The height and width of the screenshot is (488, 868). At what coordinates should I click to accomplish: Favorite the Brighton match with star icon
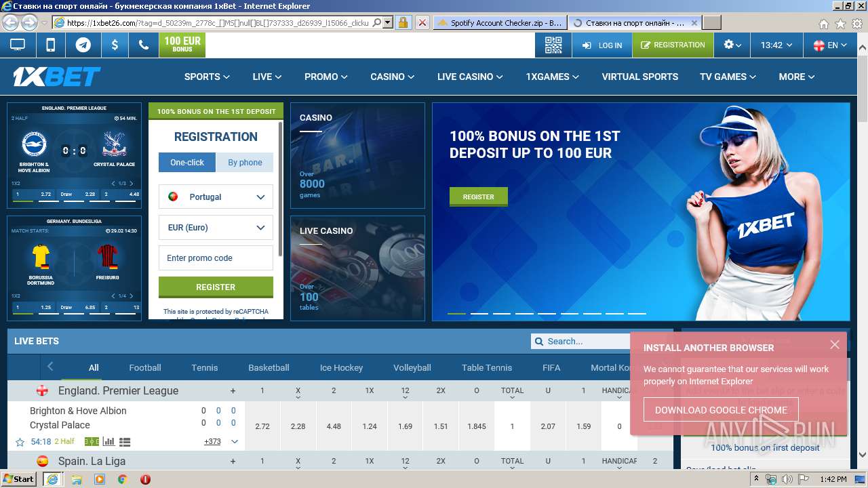20,442
